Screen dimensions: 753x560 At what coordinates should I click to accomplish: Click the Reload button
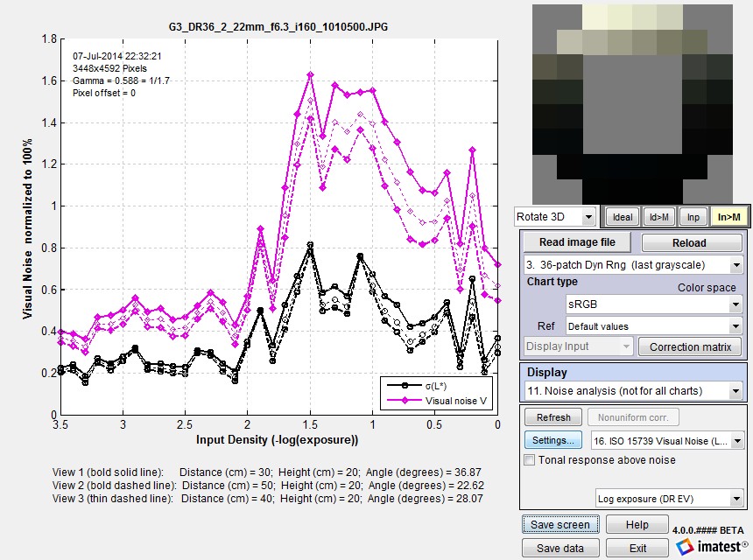coord(689,242)
